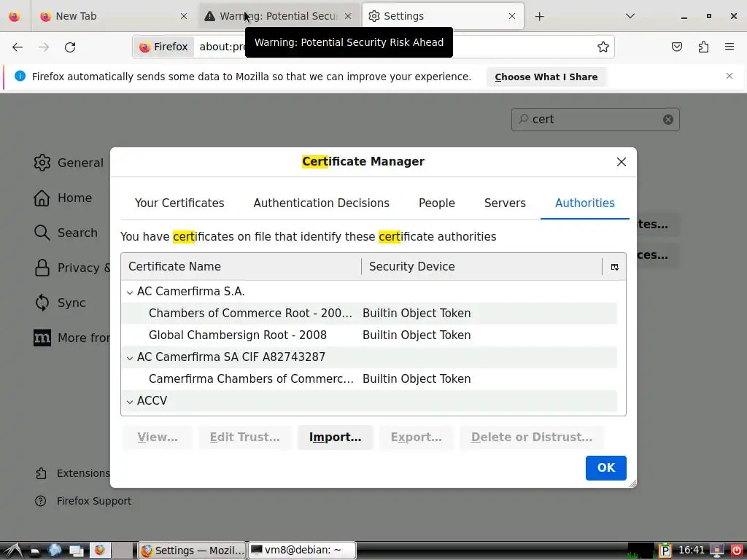Open the Authentication Decisions tab
The image size is (747, 560).
(321, 203)
